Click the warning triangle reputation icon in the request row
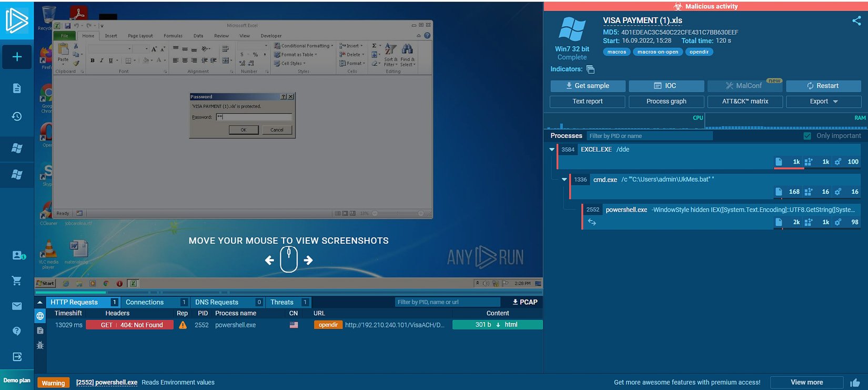Screen dimensions: 868x390 [183, 325]
